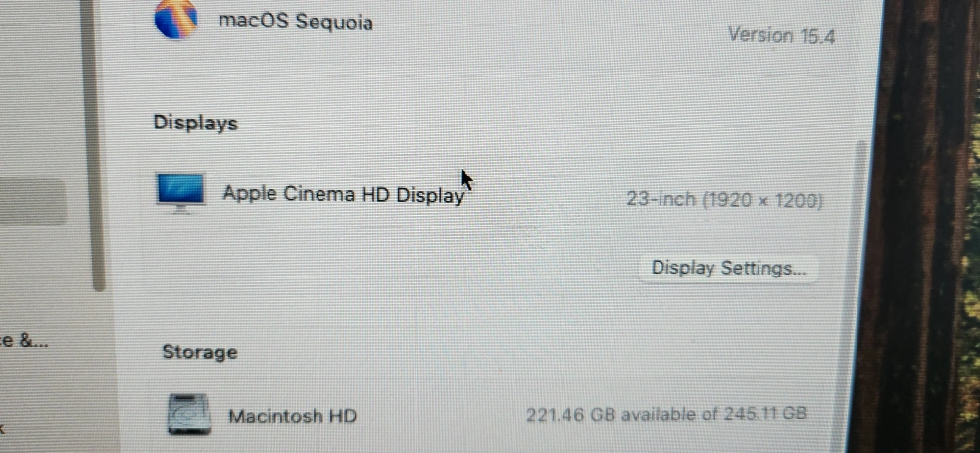Click the 221.46 GB available storage text

coord(666,414)
